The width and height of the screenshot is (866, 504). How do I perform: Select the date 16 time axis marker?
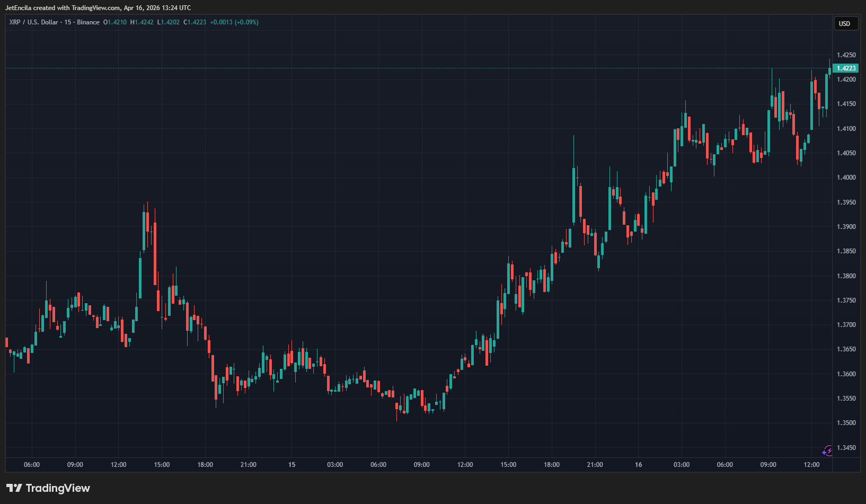tap(638, 465)
